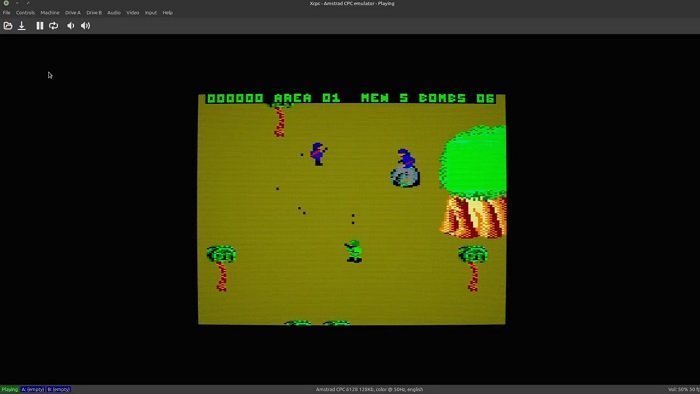This screenshot has height=394, width=700.
Task: Click the save snapshot download icon
Action: click(21, 26)
